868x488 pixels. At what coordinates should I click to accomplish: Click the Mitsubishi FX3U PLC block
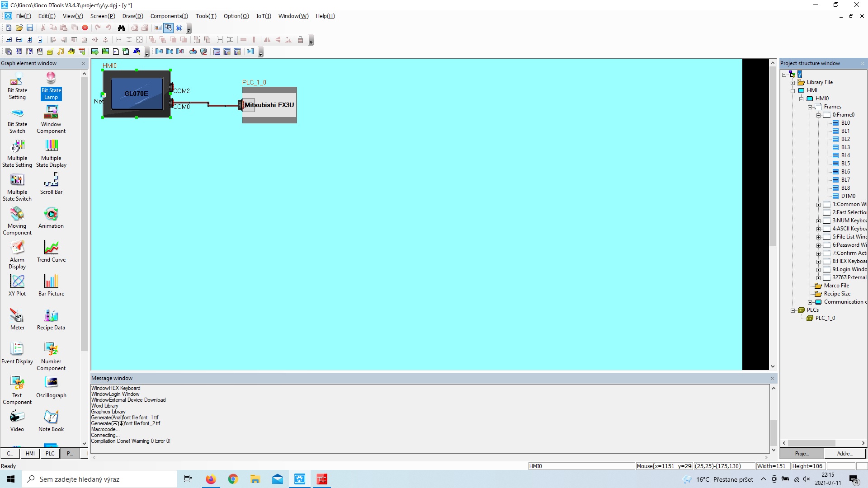(269, 105)
